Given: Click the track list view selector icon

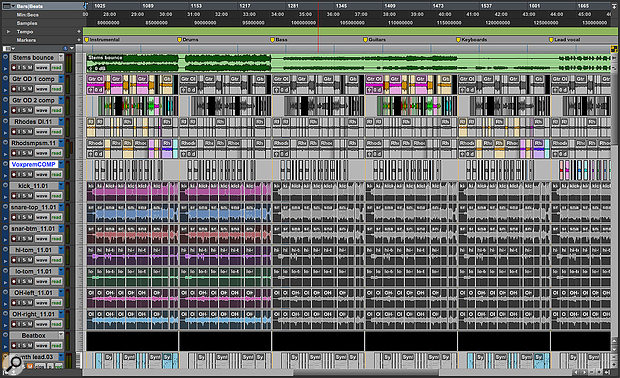Looking at the screenshot, I should 6,49.
